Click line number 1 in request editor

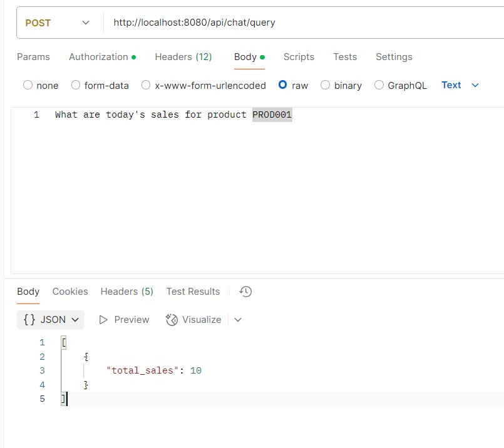point(36,115)
